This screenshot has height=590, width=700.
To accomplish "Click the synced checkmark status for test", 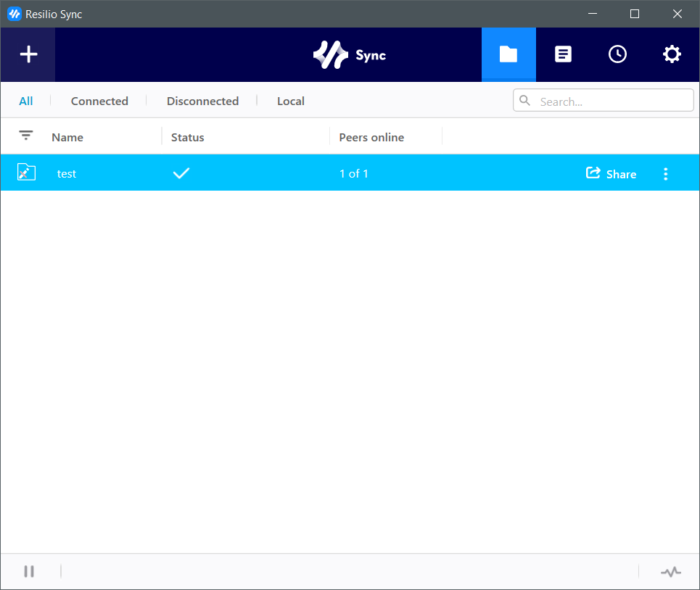I will point(181,173).
